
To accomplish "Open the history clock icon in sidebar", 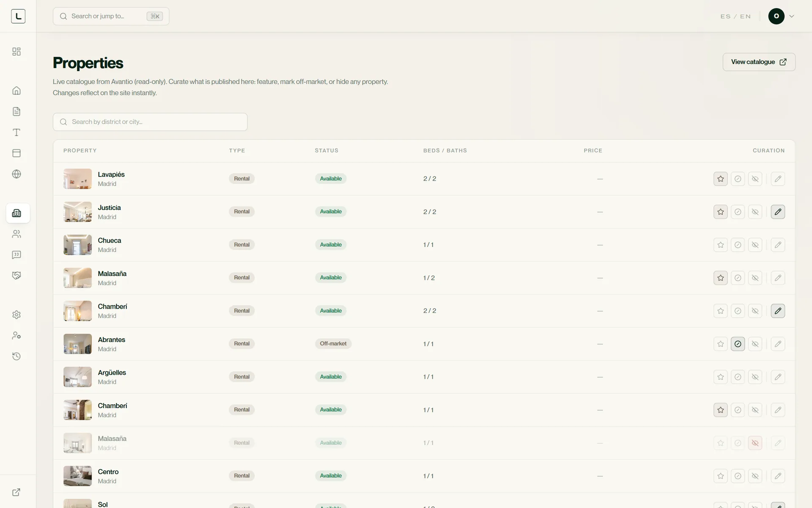I will 16,356.
